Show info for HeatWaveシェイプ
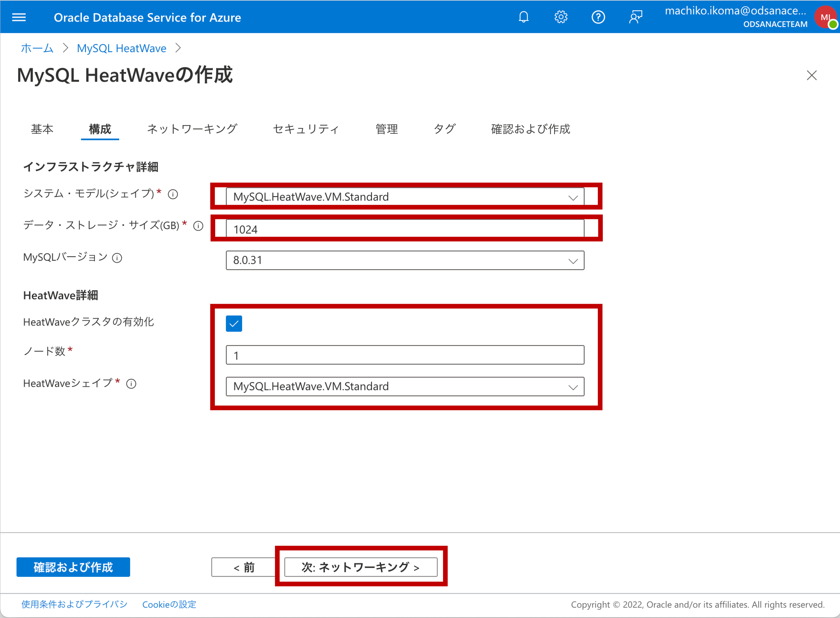This screenshot has height=618, width=840. 131,384
